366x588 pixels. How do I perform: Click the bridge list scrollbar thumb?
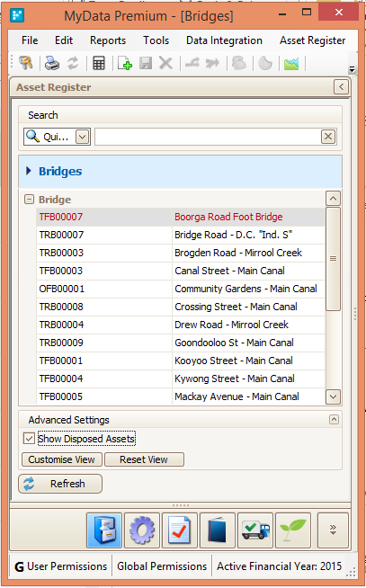tap(333, 259)
